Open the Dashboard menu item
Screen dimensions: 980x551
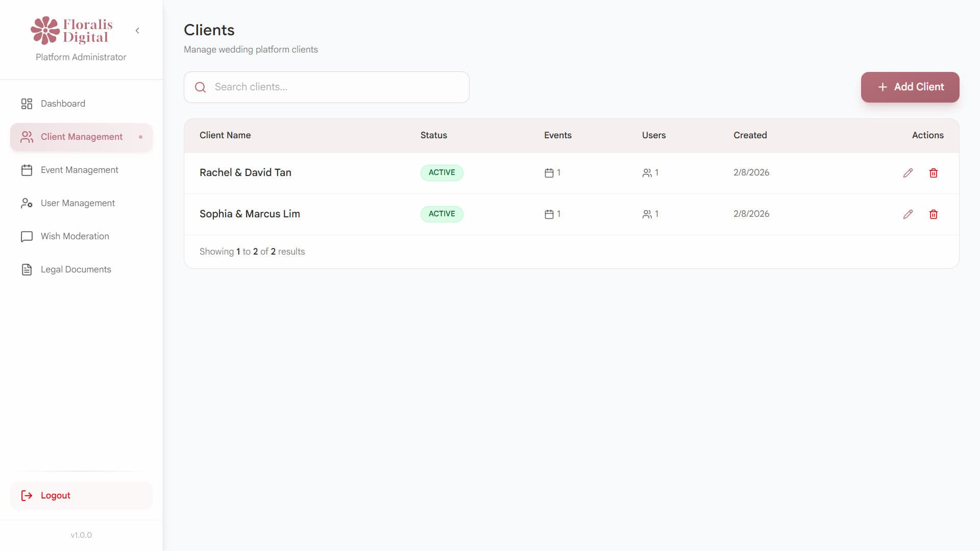(81, 104)
